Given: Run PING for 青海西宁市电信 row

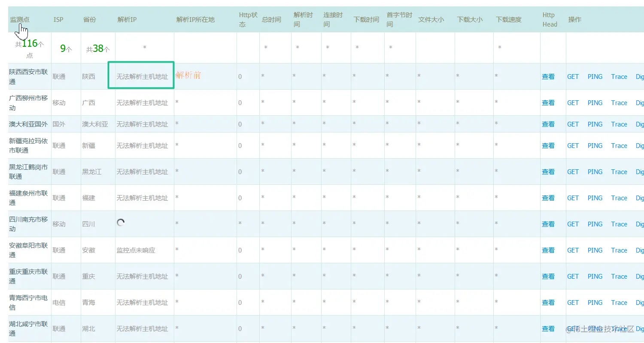Looking at the screenshot, I should pyautogui.click(x=595, y=303).
